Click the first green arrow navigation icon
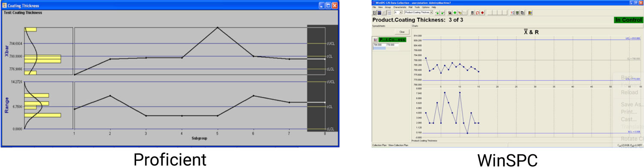644x168 pixels. (437, 12)
